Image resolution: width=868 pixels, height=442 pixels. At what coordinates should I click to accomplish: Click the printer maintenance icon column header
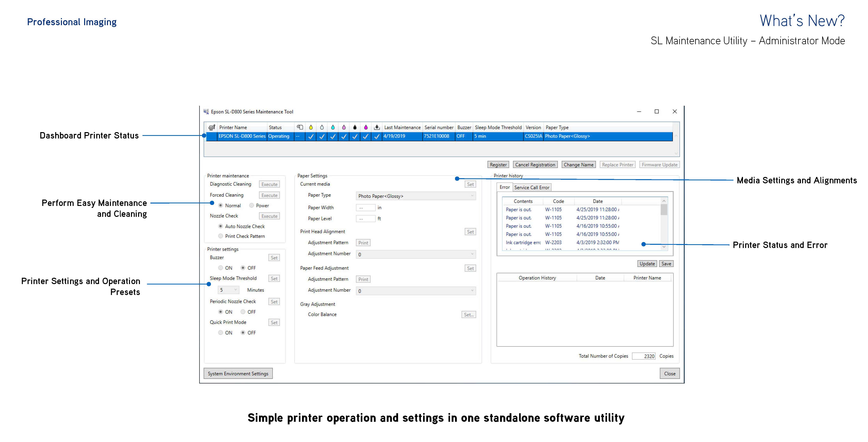212,127
